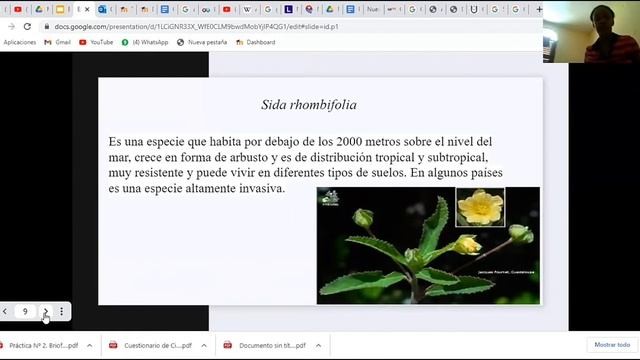Image resolution: width=640 pixels, height=360 pixels.
Task: Expand options for Documento sin tít download
Action: pyautogui.click(x=318, y=345)
